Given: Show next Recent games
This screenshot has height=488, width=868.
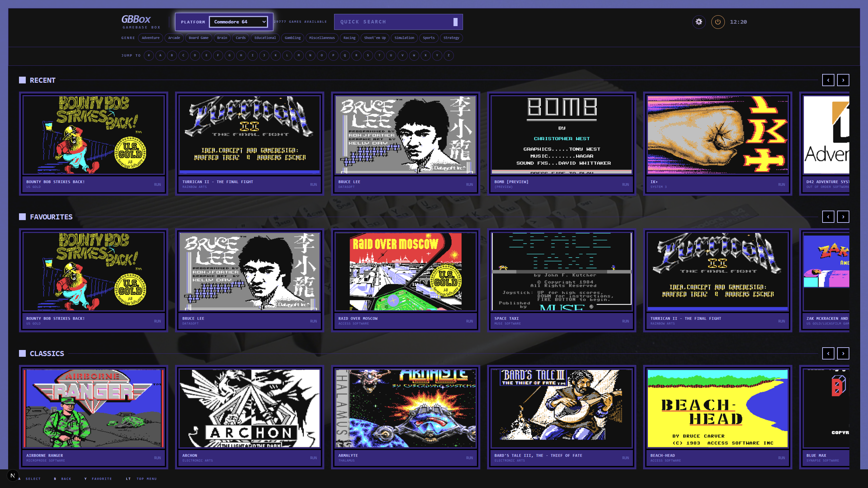Looking at the screenshot, I should pyautogui.click(x=843, y=80).
